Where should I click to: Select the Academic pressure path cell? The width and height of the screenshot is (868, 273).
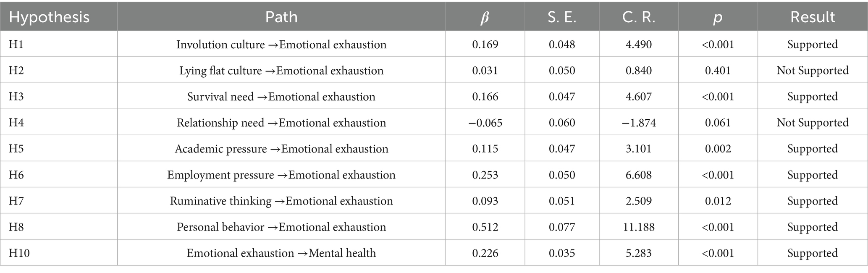coord(281,149)
